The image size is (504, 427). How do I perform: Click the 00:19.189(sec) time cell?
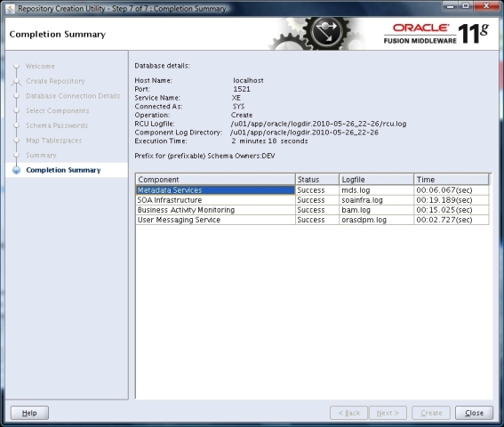[x=452, y=200]
